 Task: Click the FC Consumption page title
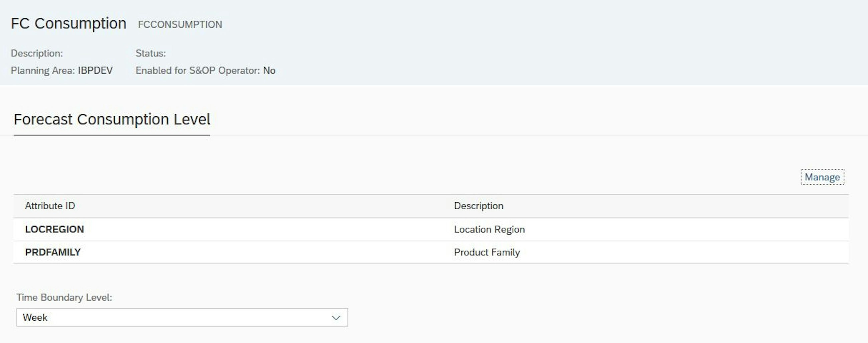pos(69,23)
